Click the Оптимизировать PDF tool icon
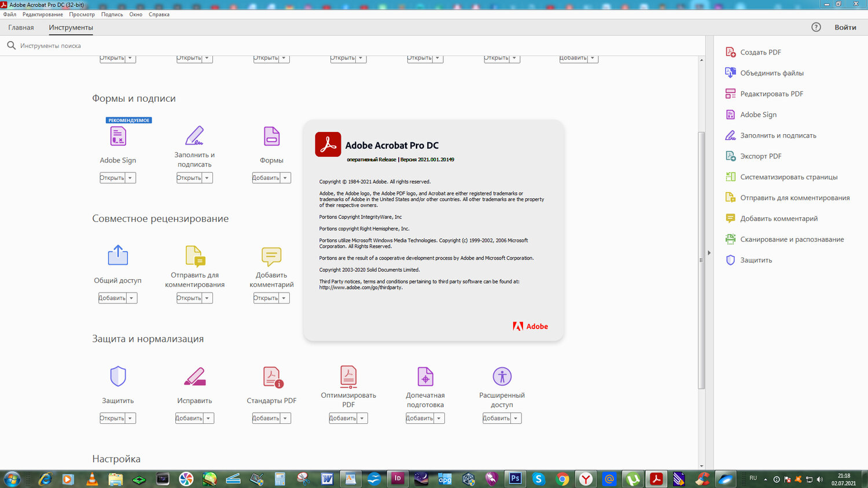The image size is (868, 488). (348, 376)
